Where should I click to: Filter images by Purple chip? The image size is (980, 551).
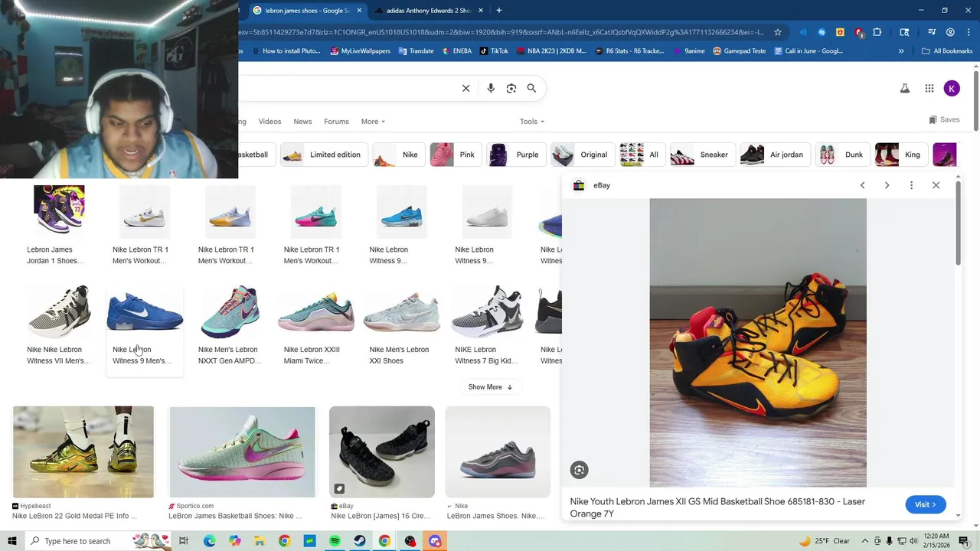point(517,155)
